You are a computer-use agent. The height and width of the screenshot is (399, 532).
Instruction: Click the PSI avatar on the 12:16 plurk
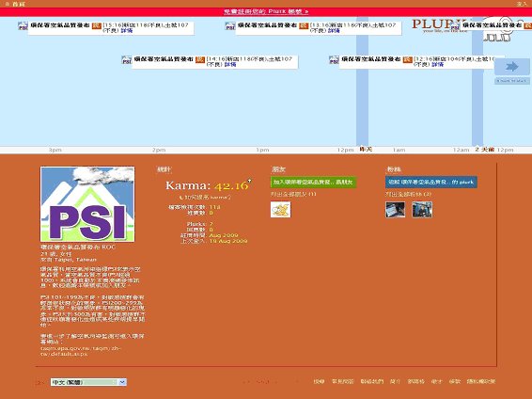[x=334, y=60]
